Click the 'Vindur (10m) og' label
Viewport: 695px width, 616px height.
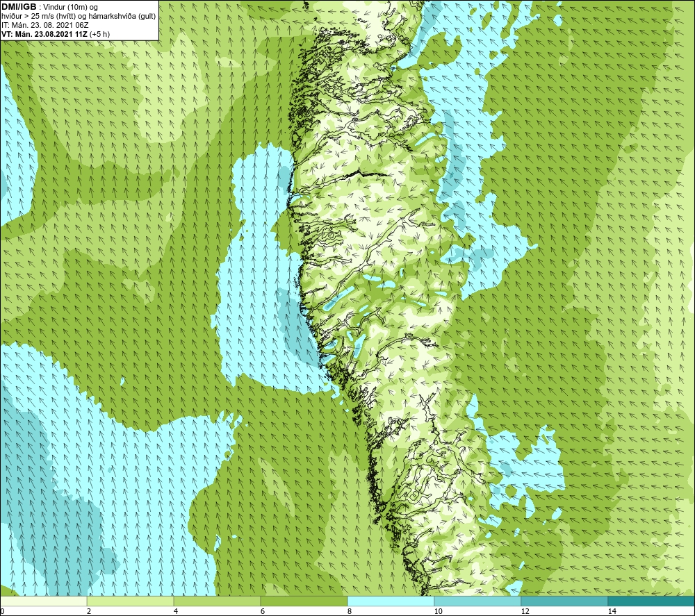[x=72, y=8]
